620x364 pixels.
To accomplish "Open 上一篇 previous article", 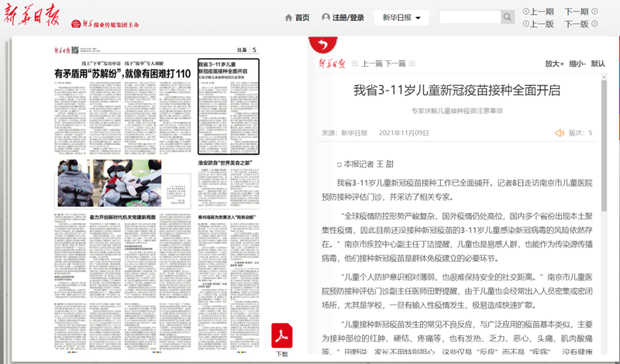I will pyautogui.click(x=372, y=64).
